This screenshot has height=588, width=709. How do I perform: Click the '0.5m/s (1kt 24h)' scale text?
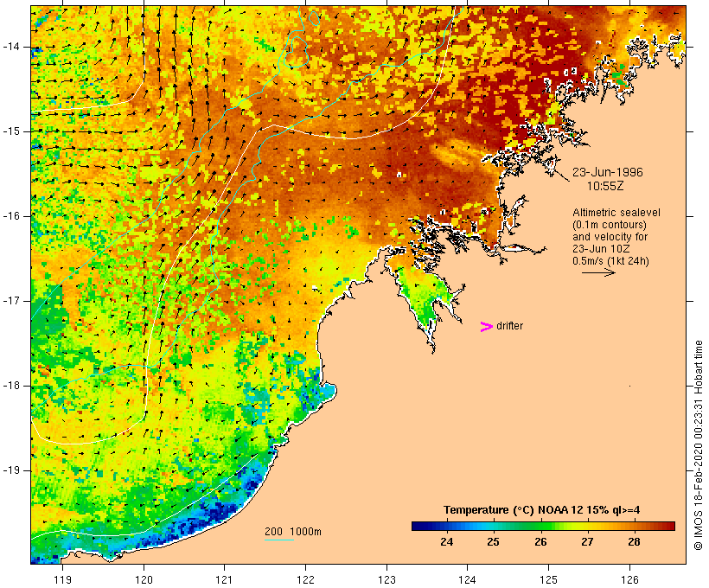tap(611, 261)
